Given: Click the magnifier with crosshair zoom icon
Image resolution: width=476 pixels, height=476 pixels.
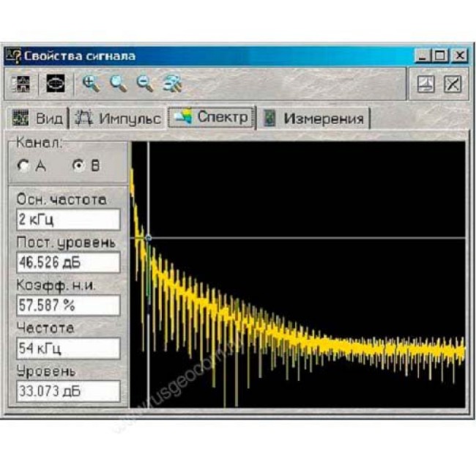Looking at the screenshot, I should (92, 84).
